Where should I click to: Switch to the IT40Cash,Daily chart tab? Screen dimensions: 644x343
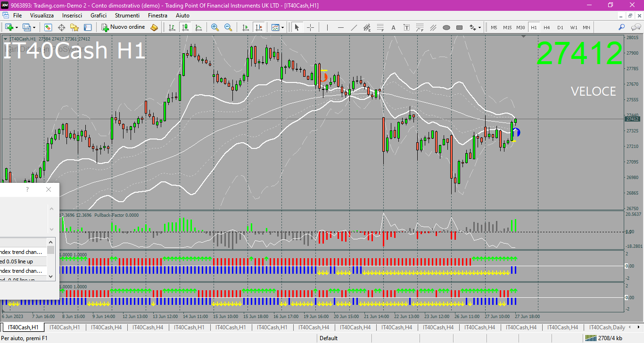tap(607, 327)
